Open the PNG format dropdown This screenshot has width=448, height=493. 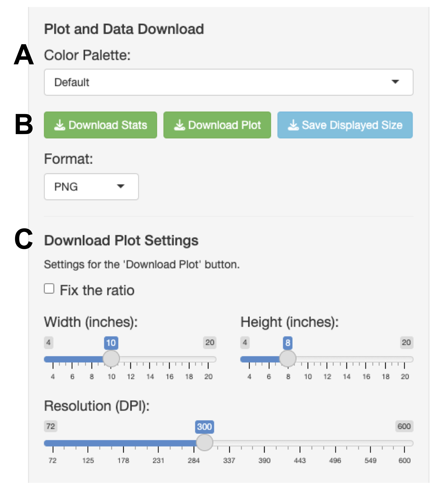(x=91, y=187)
